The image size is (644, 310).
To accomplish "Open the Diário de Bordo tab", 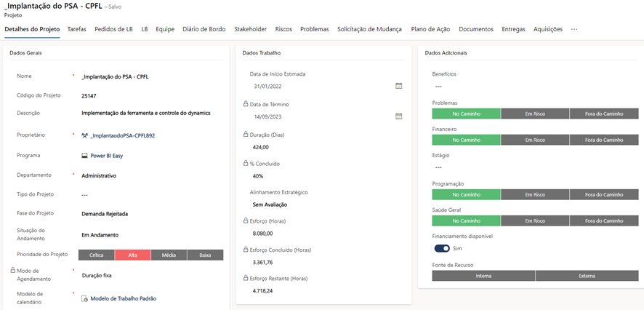I will pos(204,29).
